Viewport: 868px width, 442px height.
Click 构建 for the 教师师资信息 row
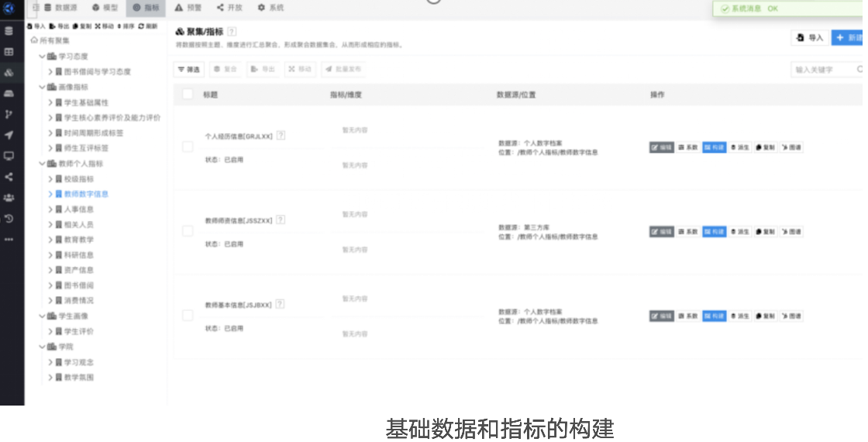(714, 232)
